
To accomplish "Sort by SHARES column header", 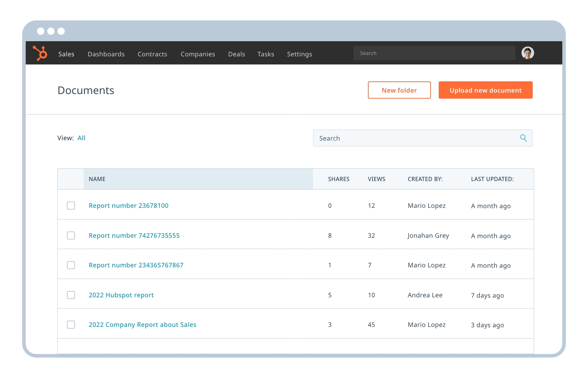I will 339,179.
